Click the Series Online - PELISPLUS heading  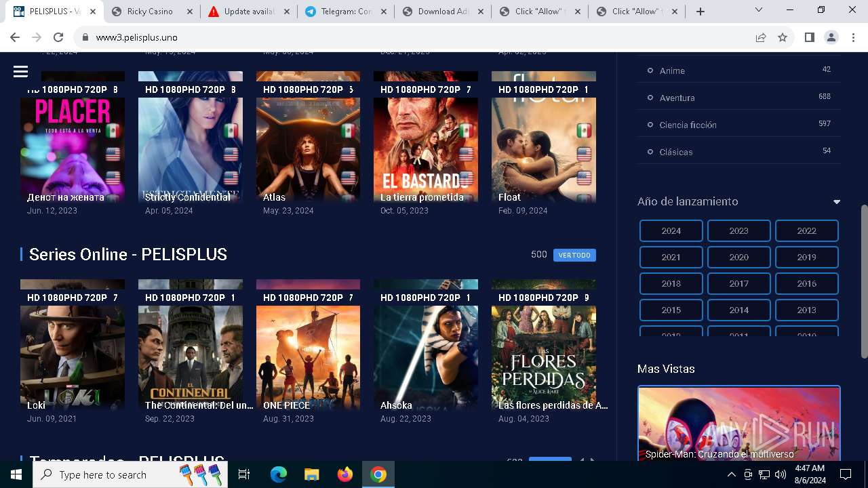tap(128, 254)
